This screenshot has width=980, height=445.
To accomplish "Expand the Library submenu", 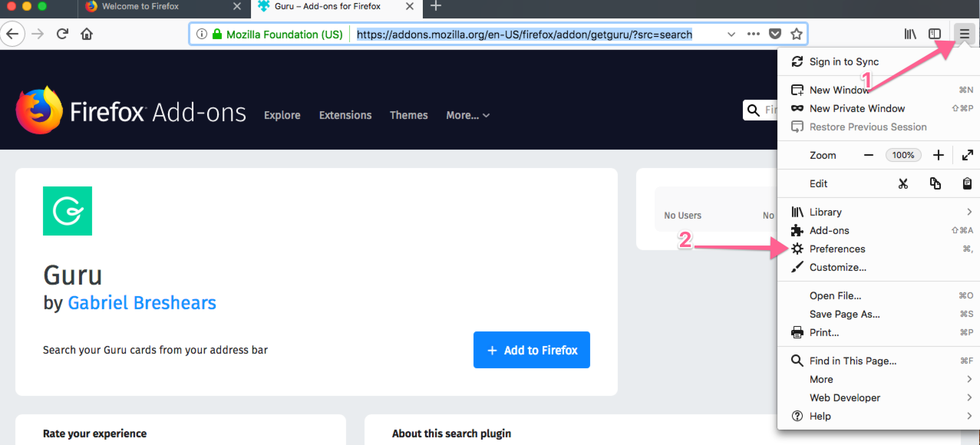I will 879,212.
